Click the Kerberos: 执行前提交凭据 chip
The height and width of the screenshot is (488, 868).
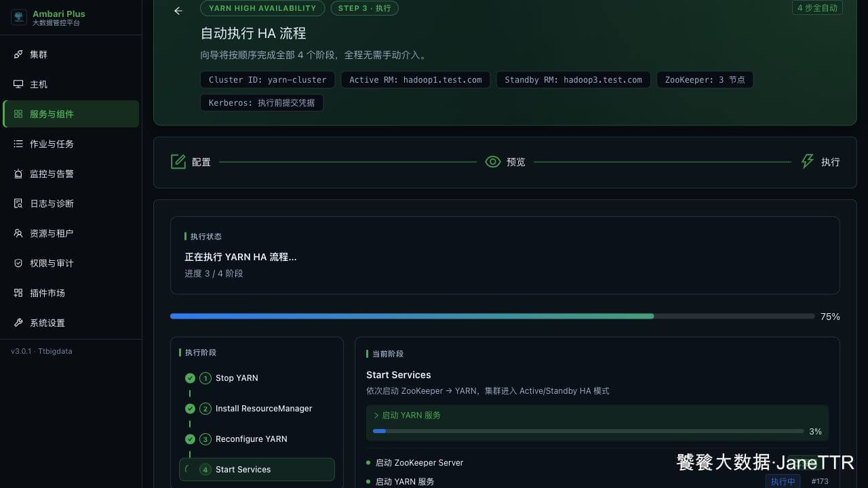[262, 103]
